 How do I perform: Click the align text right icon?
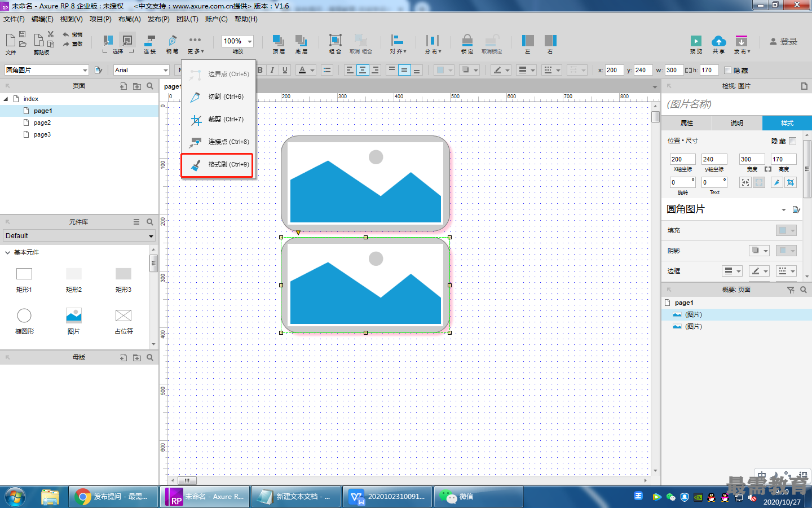pos(376,70)
